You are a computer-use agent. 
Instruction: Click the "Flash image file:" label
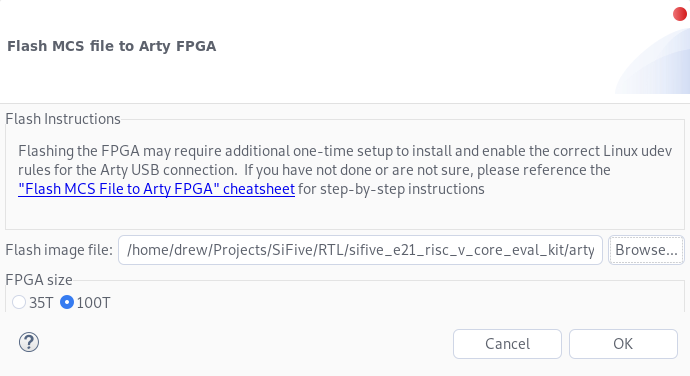(59, 250)
